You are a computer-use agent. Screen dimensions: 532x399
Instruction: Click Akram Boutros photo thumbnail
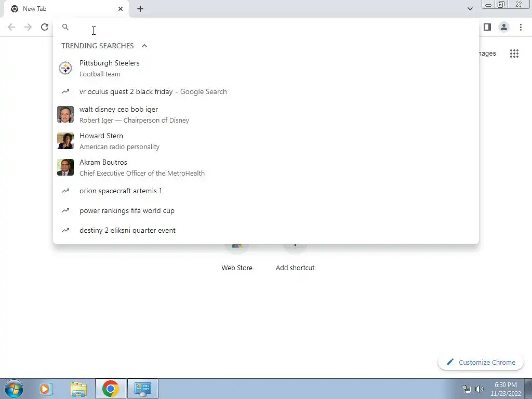65,167
